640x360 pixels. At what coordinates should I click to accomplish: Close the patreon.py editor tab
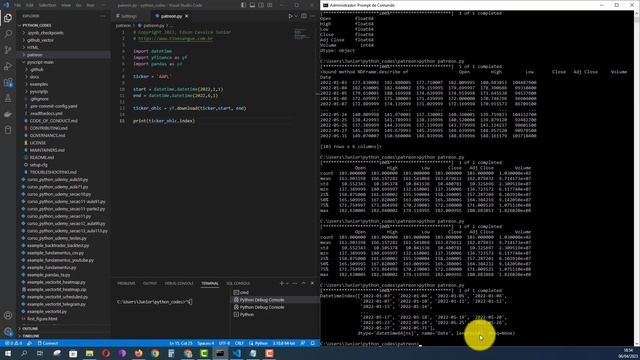tap(187, 16)
